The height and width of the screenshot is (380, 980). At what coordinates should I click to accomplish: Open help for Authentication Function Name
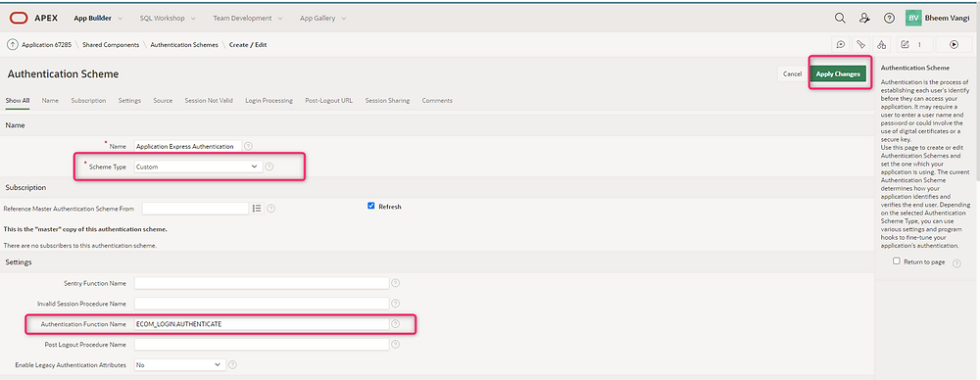pyautogui.click(x=395, y=324)
